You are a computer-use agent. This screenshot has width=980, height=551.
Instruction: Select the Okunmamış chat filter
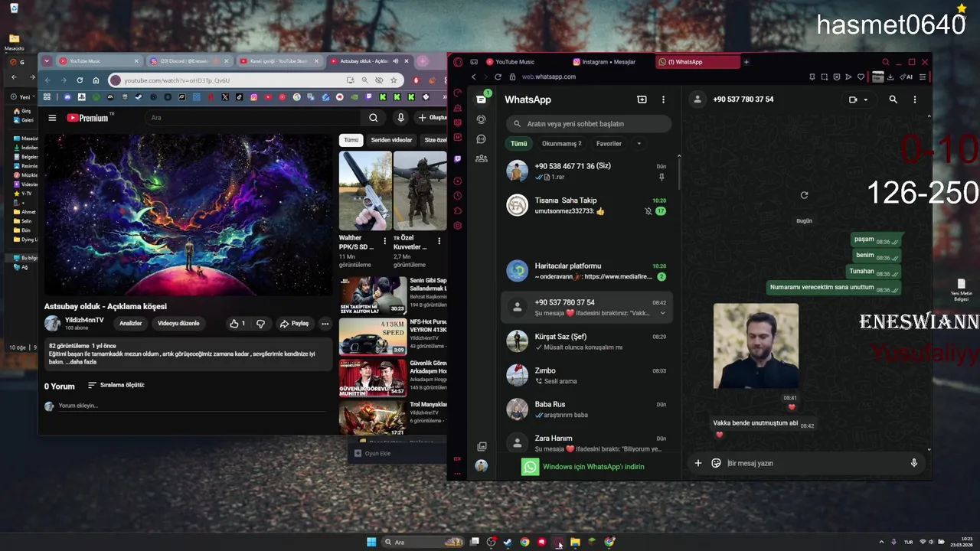(x=562, y=143)
